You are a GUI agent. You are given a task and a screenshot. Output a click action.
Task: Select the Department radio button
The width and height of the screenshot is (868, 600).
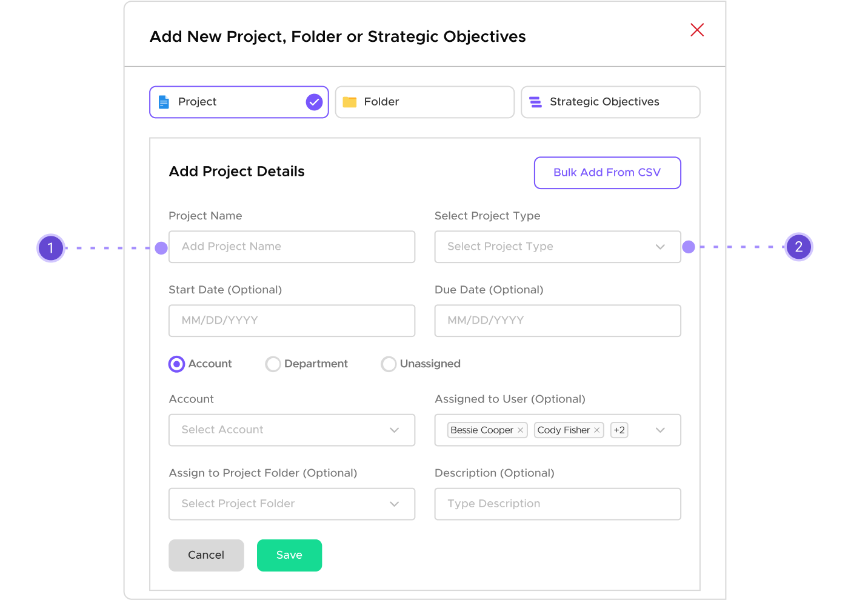pos(273,364)
